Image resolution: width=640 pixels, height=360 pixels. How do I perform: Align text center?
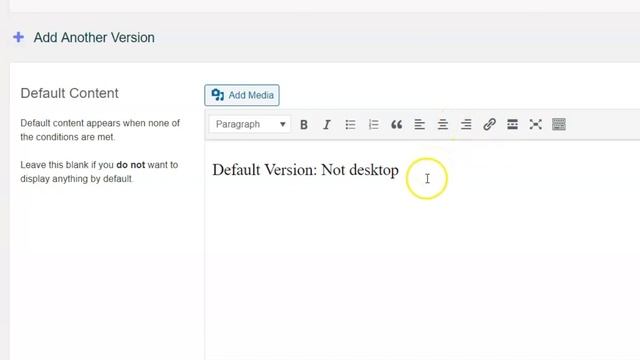[443, 124]
